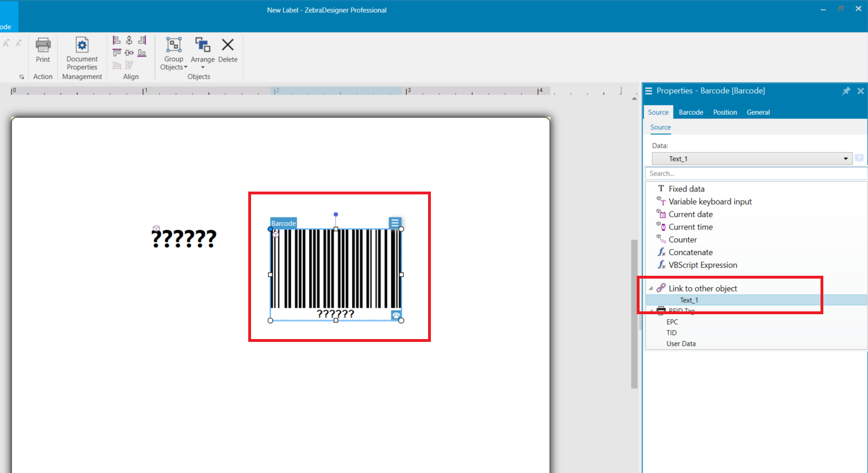Align objects to horizontal center
The width and height of the screenshot is (868, 473).
(x=129, y=40)
